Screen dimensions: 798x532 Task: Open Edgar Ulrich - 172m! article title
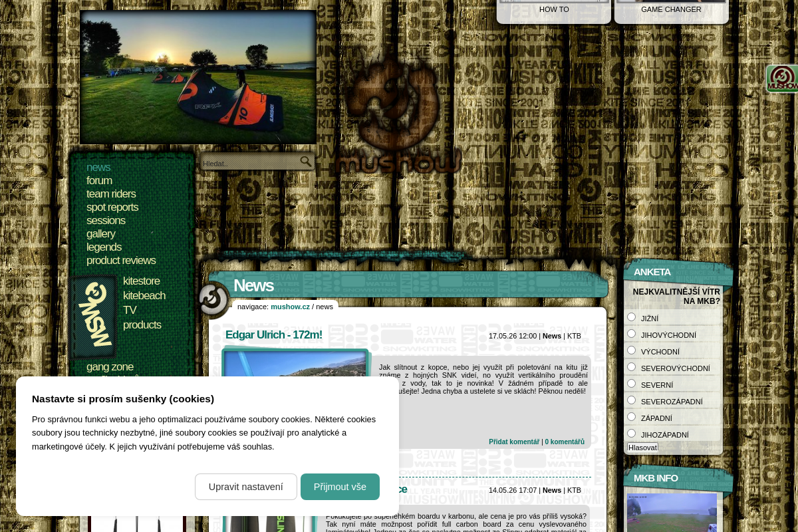273,335
